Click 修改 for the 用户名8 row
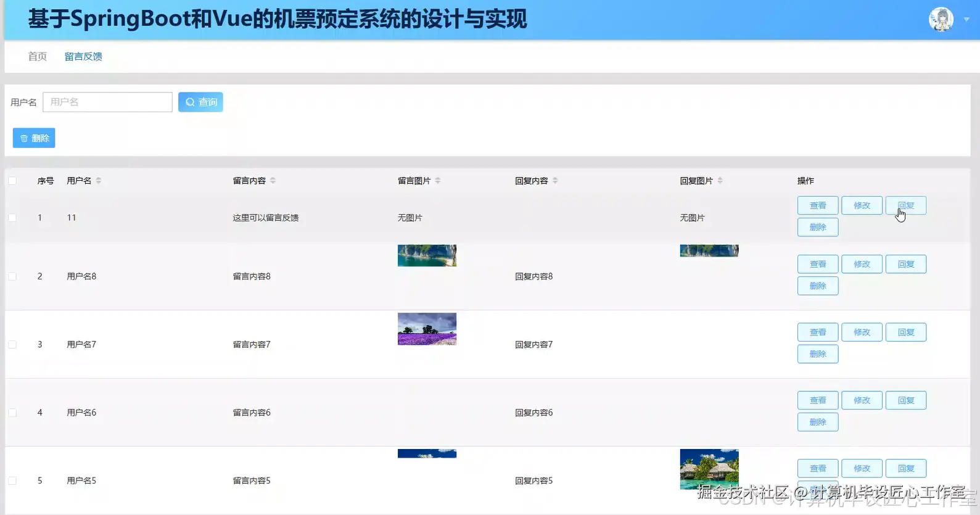The image size is (980, 515). [862, 264]
